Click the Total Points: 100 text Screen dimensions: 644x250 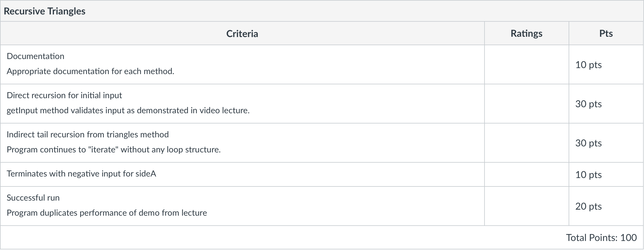pyautogui.click(x=601, y=238)
